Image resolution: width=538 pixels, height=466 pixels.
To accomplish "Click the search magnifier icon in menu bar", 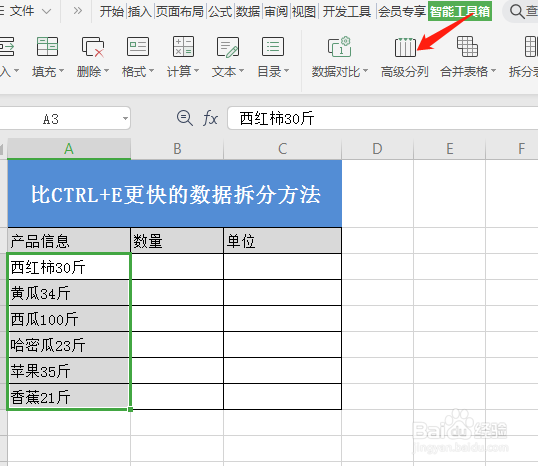I will pyautogui.click(x=517, y=11).
